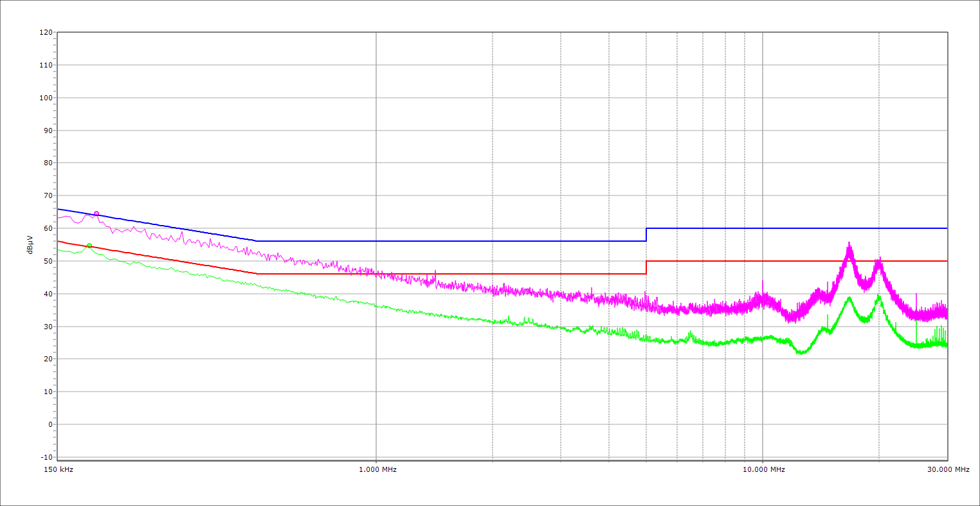Image resolution: width=980 pixels, height=506 pixels.
Task: Select the flat red limit line segment at 46 dBµV
Action: point(450,274)
